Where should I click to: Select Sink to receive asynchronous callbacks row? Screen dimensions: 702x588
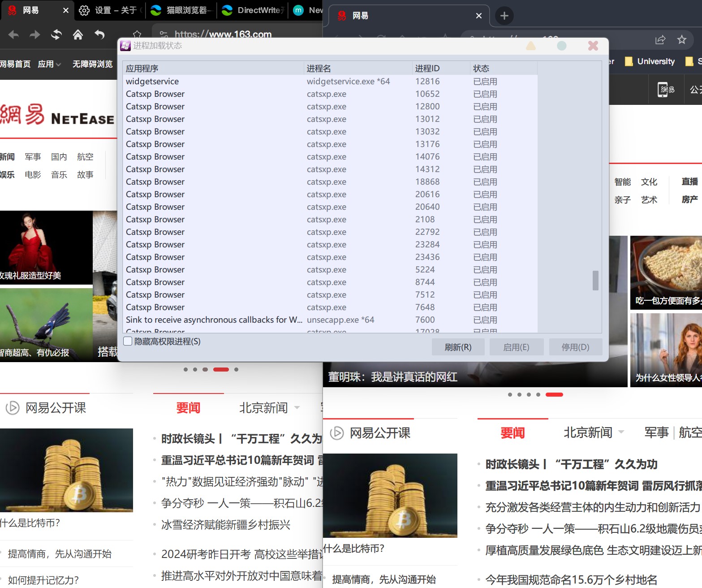coord(330,320)
